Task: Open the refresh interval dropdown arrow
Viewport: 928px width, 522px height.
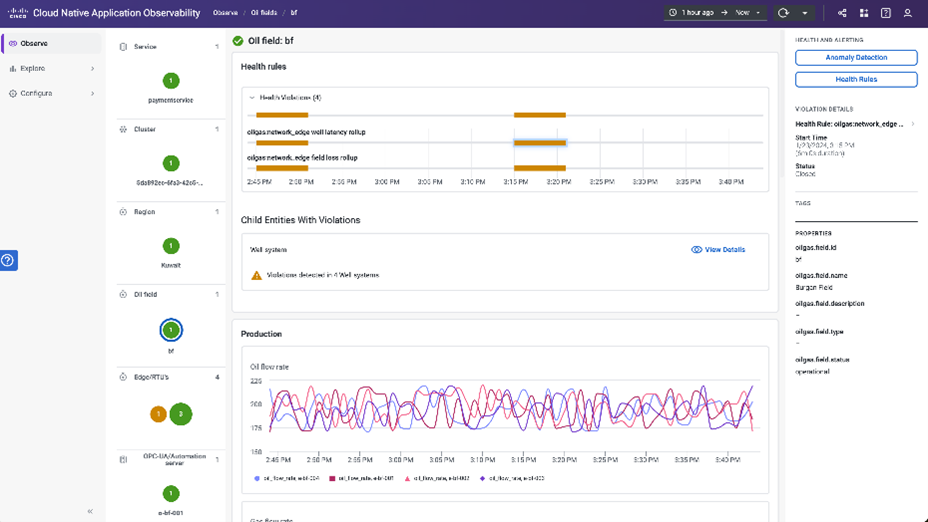Action: pos(805,13)
